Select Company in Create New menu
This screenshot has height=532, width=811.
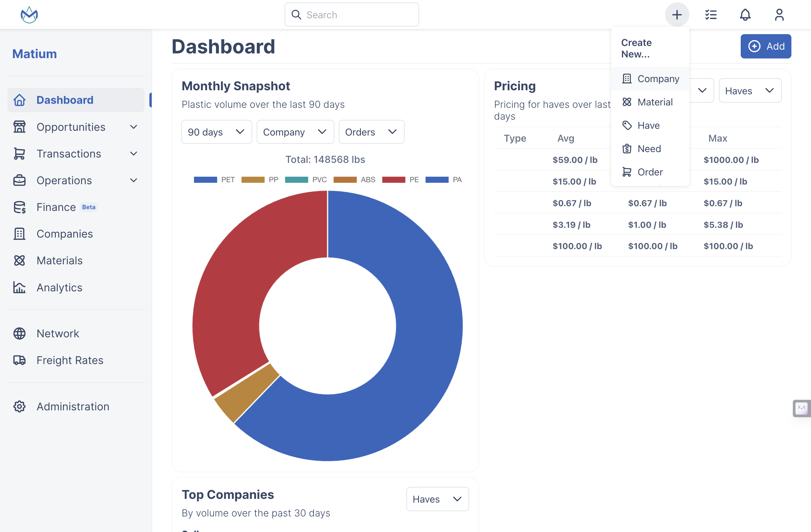[650, 79]
